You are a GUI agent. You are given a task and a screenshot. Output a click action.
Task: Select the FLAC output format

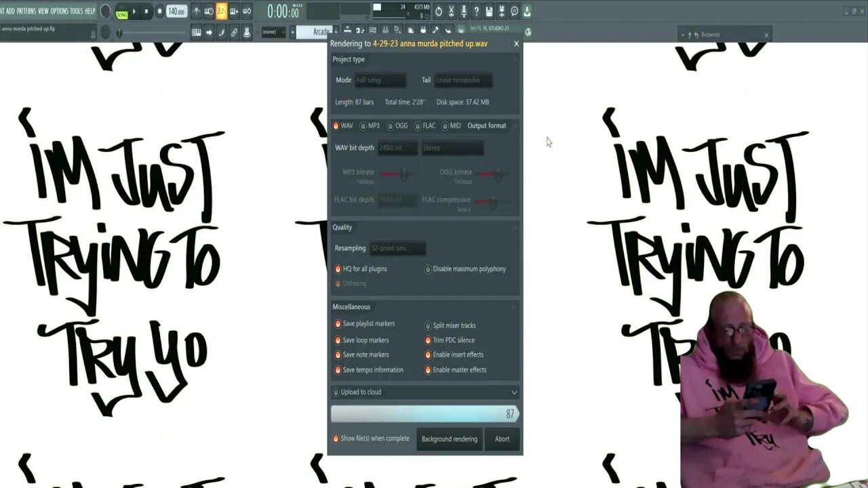(425, 126)
